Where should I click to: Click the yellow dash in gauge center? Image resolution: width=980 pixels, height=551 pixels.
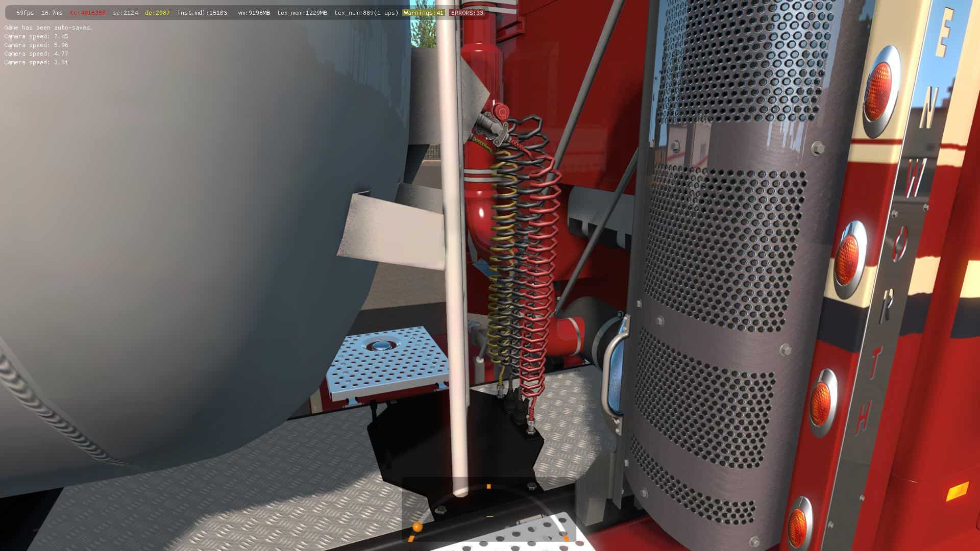pyautogui.click(x=490, y=516)
